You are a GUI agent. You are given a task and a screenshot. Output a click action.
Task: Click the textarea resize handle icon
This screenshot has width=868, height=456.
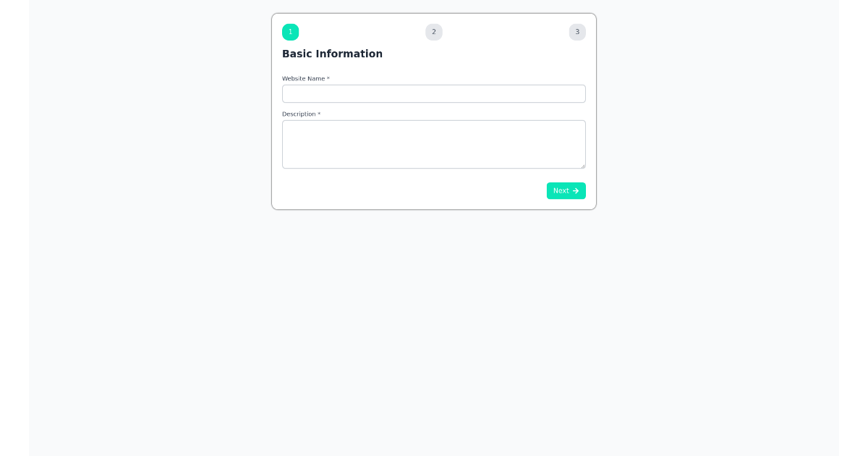tap(583, 166)
